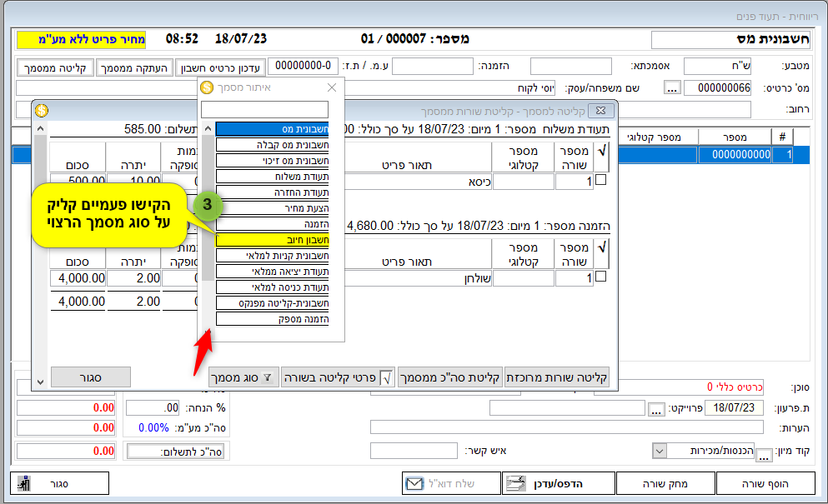Viewport: 828px width, 504px height.
Task: Click the √ column header in the delivery note section
Action: tap(601, 157)
